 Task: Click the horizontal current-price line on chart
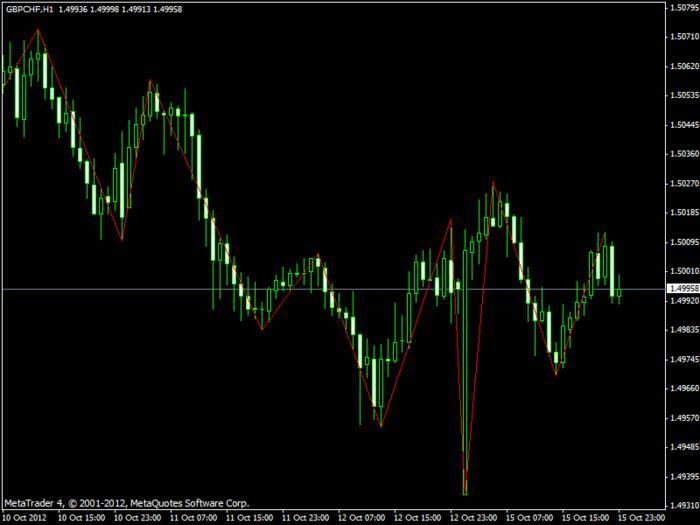point(333,289)
